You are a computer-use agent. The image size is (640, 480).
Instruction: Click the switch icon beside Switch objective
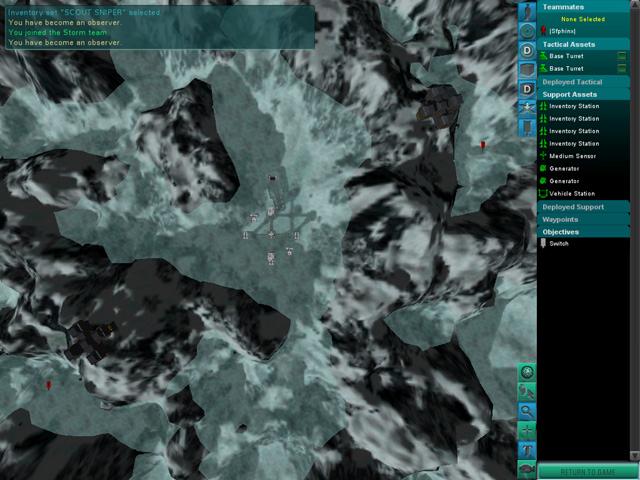click(x=543, y=243)
